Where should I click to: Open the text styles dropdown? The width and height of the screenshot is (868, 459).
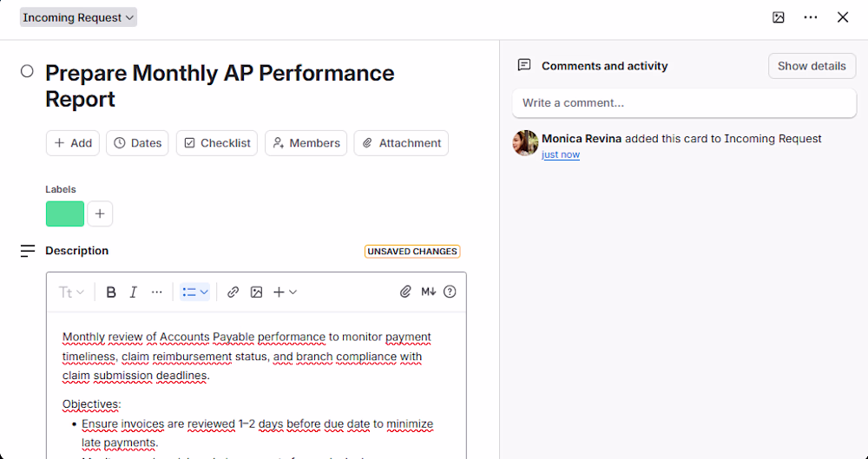pyautogui.click(x=71, y=292)
